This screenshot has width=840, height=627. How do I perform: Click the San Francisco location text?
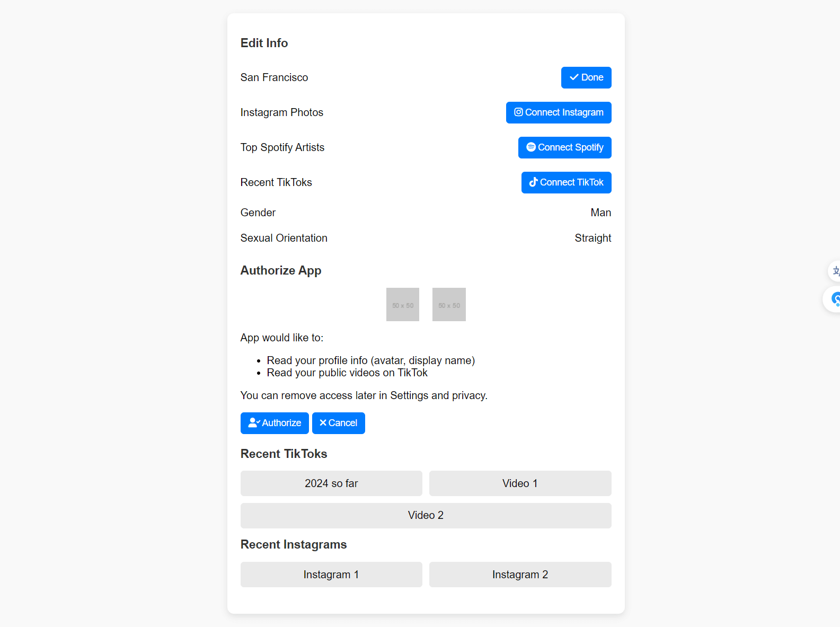pyautogui.click(x=274, y=77)
